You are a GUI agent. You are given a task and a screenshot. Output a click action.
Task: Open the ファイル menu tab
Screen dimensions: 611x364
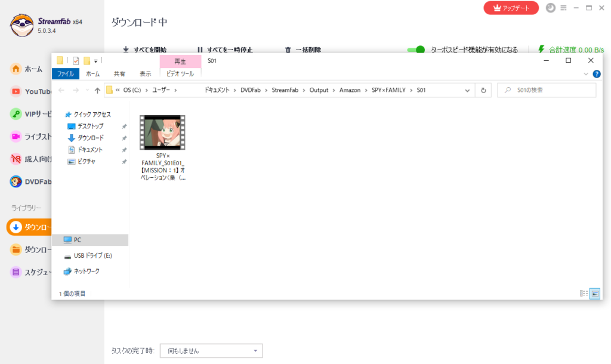tap(65, 74)
